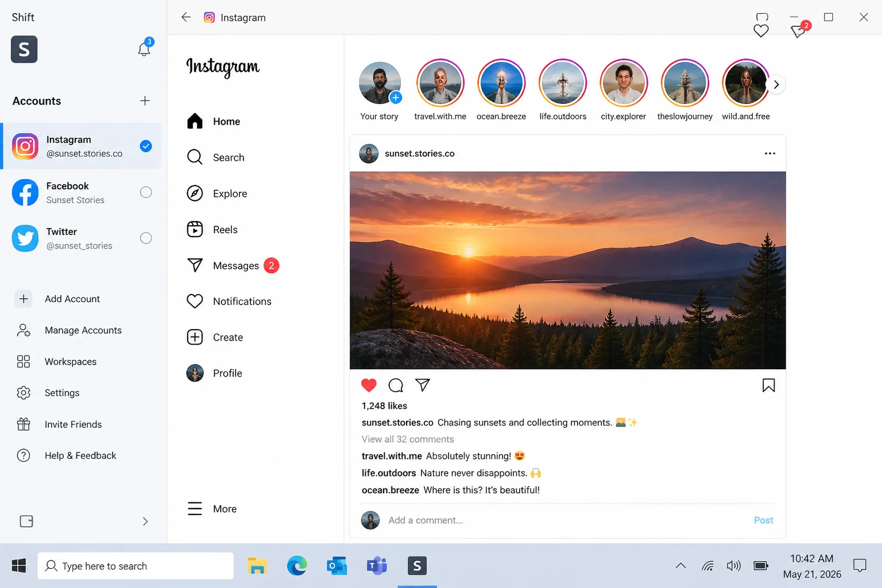Click the Shift 'S' logo tile

[24, 49]
